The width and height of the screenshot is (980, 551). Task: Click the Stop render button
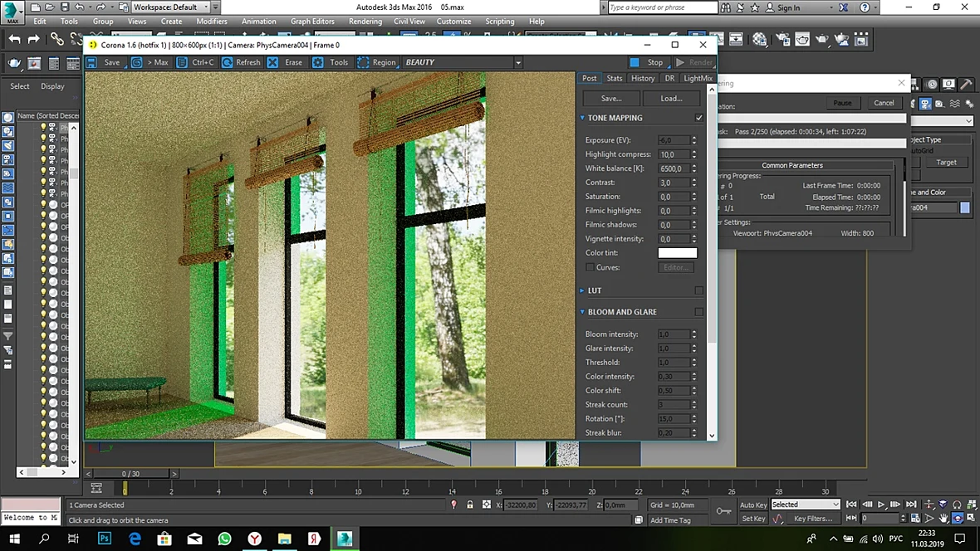coord(648,62)
